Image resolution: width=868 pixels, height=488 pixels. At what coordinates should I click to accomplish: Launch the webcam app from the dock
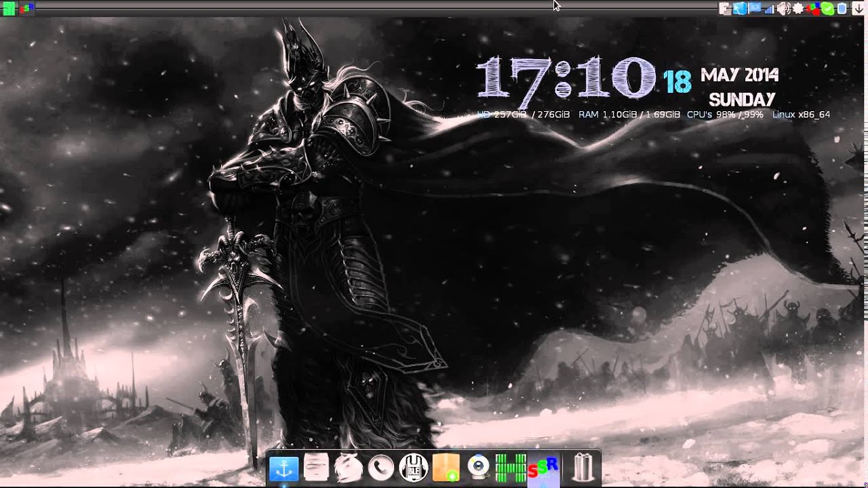point(479,468)
